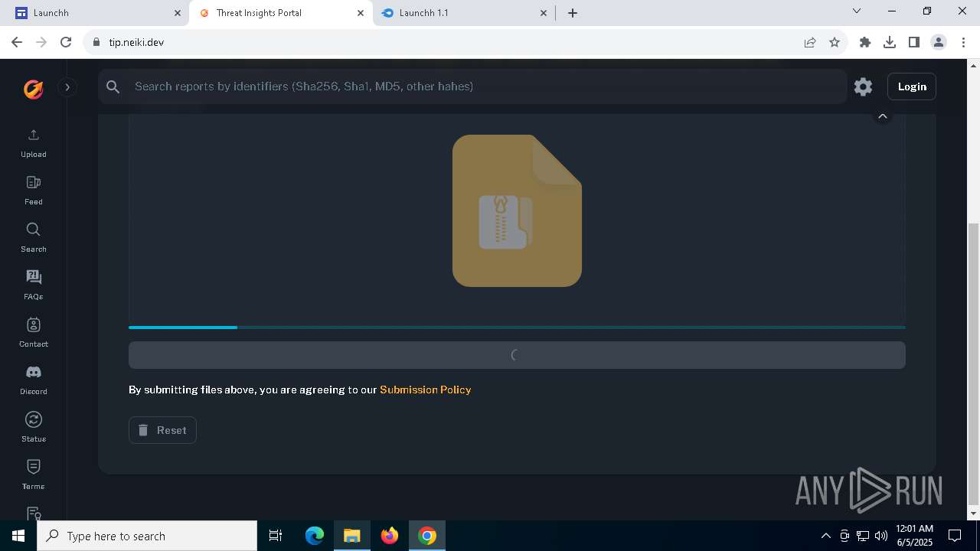Close the Launchh 1.1 tab
Screen dimensions: 980x551
point(544,13)
